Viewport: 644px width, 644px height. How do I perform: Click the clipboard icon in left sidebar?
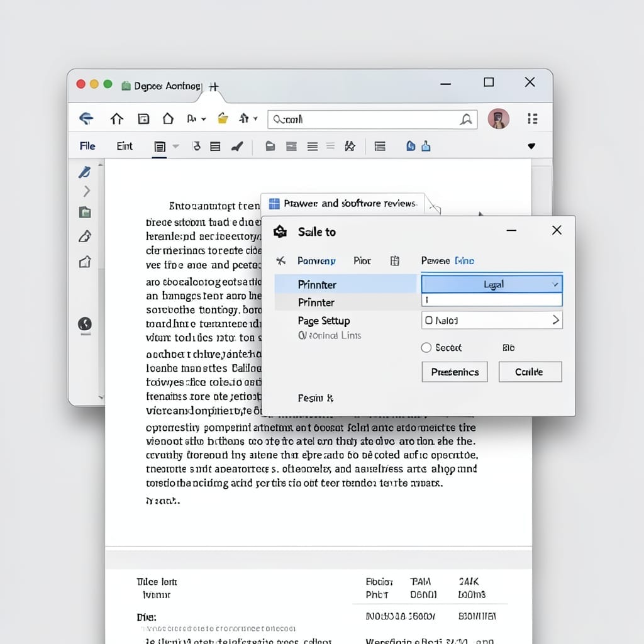85,213
